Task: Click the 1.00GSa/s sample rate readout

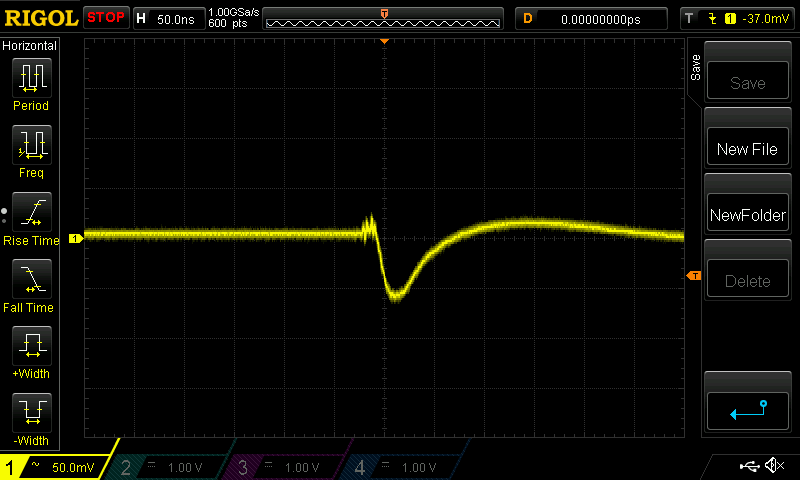Action: (234, 12)
